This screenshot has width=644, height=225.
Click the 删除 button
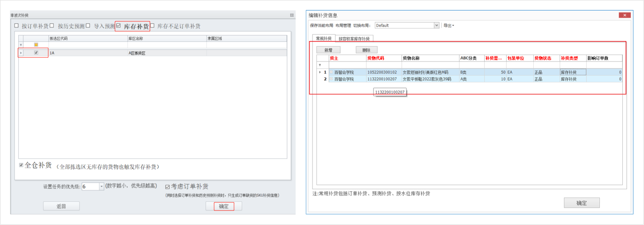pos(366,50)
